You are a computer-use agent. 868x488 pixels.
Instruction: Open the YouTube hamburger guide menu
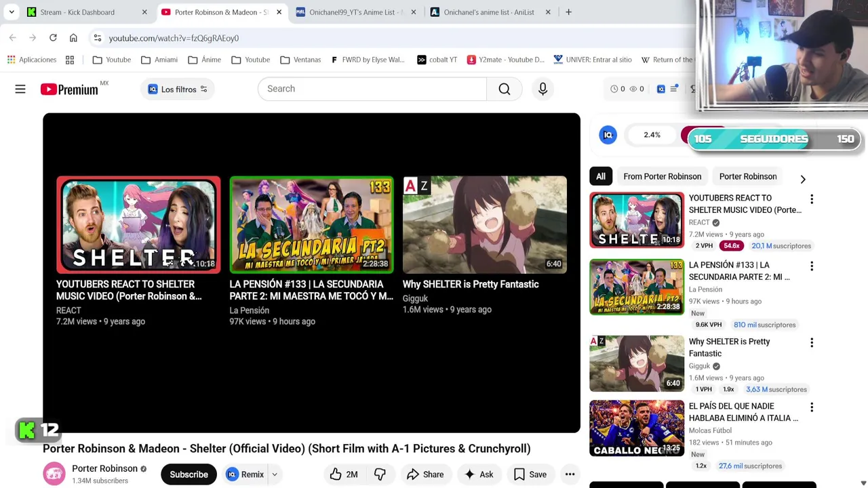(x=20, y=89)
